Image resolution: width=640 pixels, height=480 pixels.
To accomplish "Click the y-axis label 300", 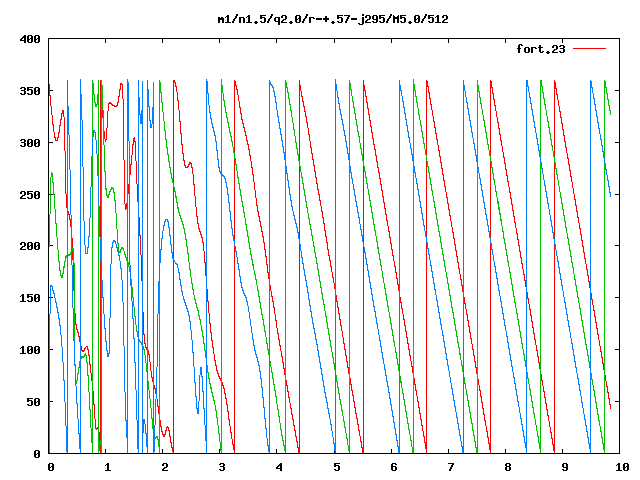I will [x=30, y=143].
